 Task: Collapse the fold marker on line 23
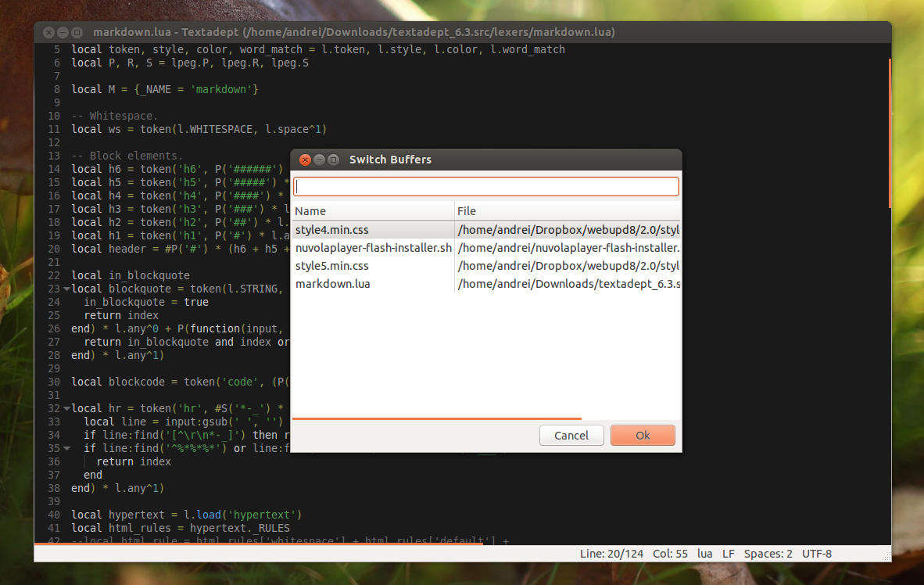(66, 289)
